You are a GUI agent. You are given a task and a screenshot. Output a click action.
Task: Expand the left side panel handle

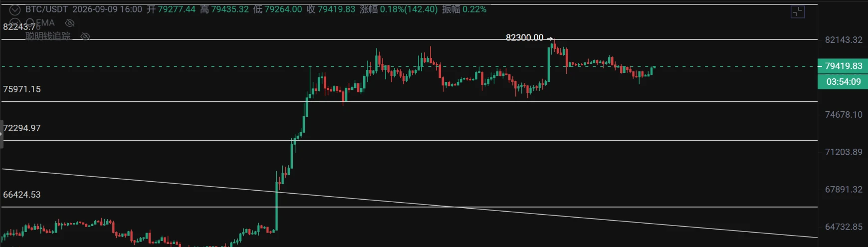pyautogui.click(x=1, y=134)
